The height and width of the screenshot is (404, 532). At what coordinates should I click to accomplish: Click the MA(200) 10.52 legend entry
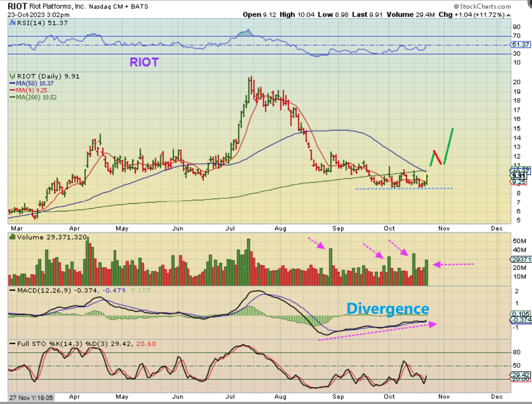36,97
